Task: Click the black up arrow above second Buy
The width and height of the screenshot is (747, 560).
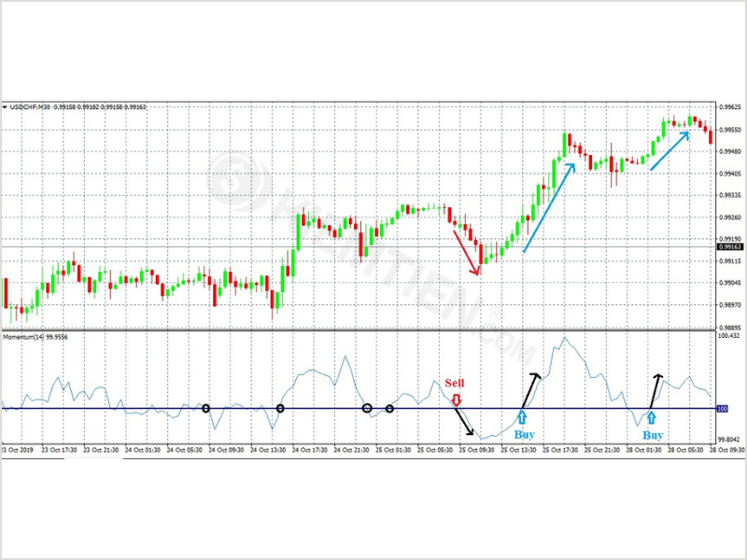Action: (x=656, y=388)
